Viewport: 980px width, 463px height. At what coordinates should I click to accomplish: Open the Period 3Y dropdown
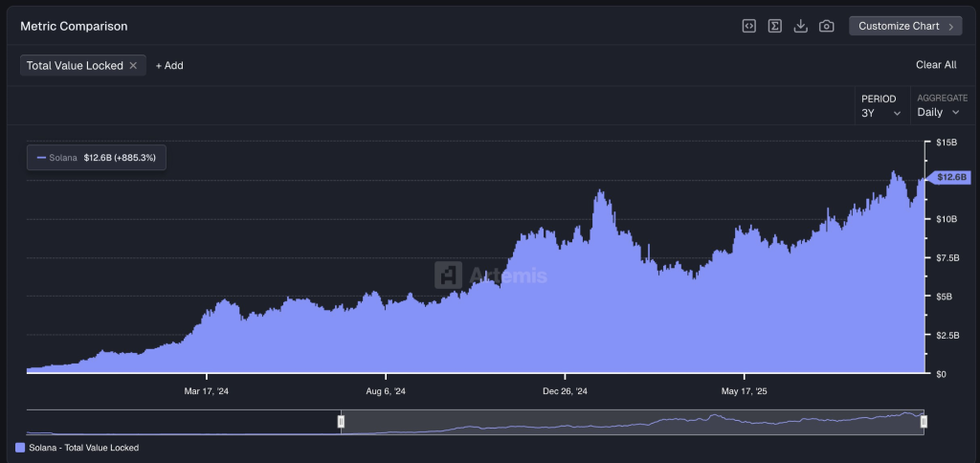[x=880, y=112]
